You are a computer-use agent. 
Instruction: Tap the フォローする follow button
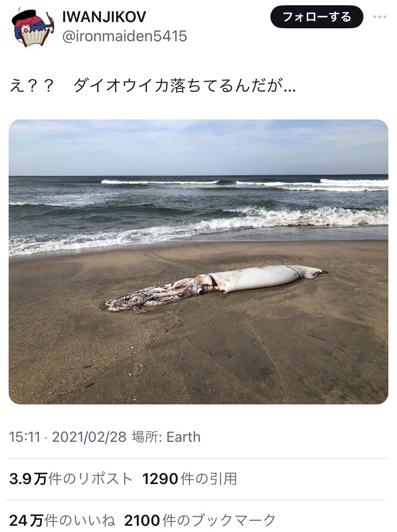[316, 17]
